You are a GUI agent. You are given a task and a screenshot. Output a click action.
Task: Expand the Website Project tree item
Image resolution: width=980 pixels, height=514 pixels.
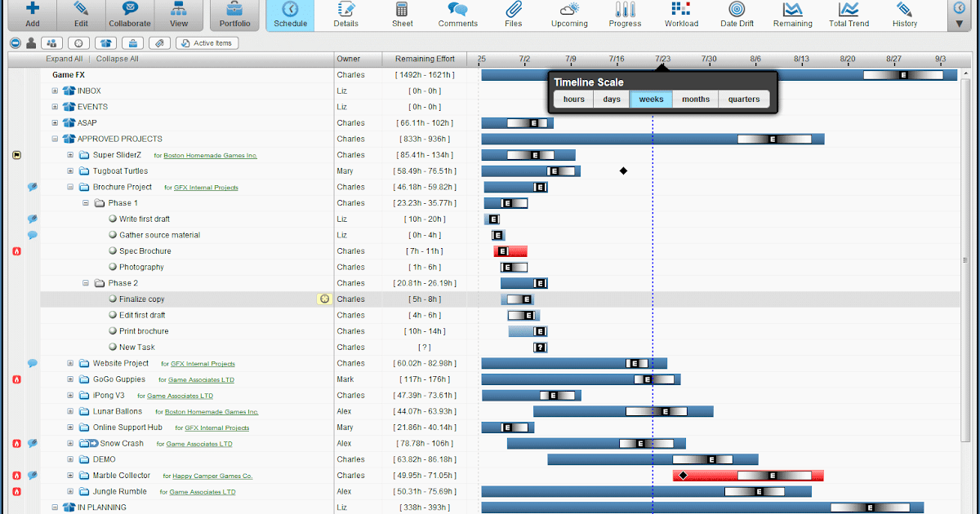click(x=69, y=363)
